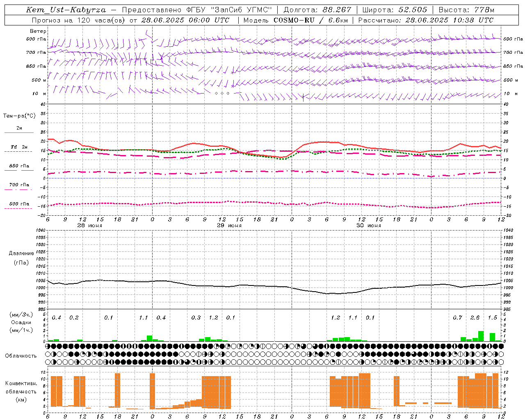
Task: Click the (км) unit under convective cloud label
Action: click(21, 399)
